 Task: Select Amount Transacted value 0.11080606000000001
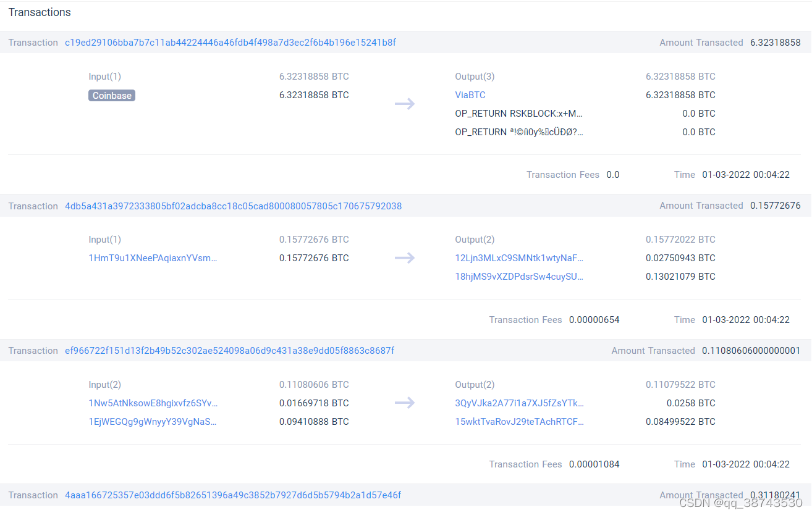click(751, 351)
